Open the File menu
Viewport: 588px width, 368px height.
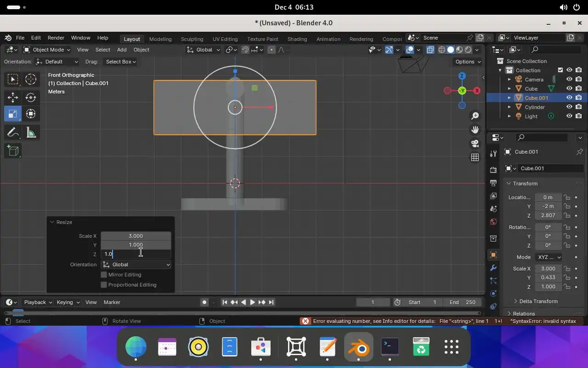(20, 38)
